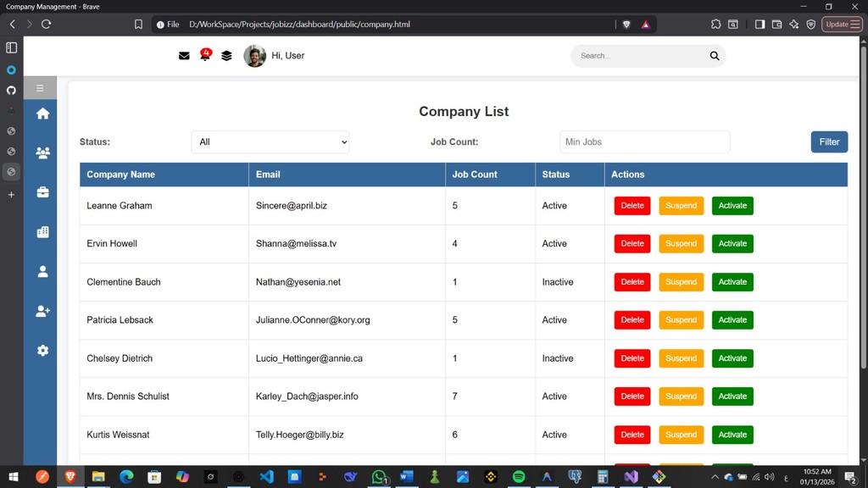868x488 pixels.
Task: Delete the Leanne Graham company
Action: pyautogui.click(x=632, y=206)
